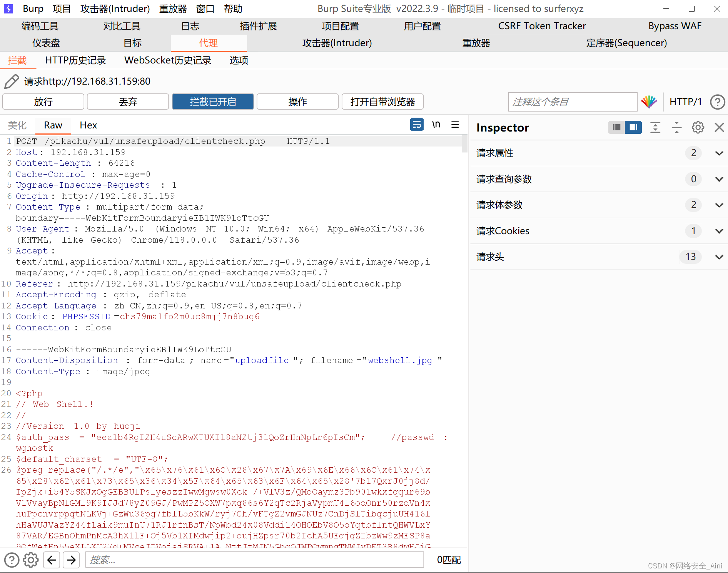Open WebSocket历史记录 sub-tab
Image resolution: width=728 pixels, height=573 pixels.
tap(168, 60)
